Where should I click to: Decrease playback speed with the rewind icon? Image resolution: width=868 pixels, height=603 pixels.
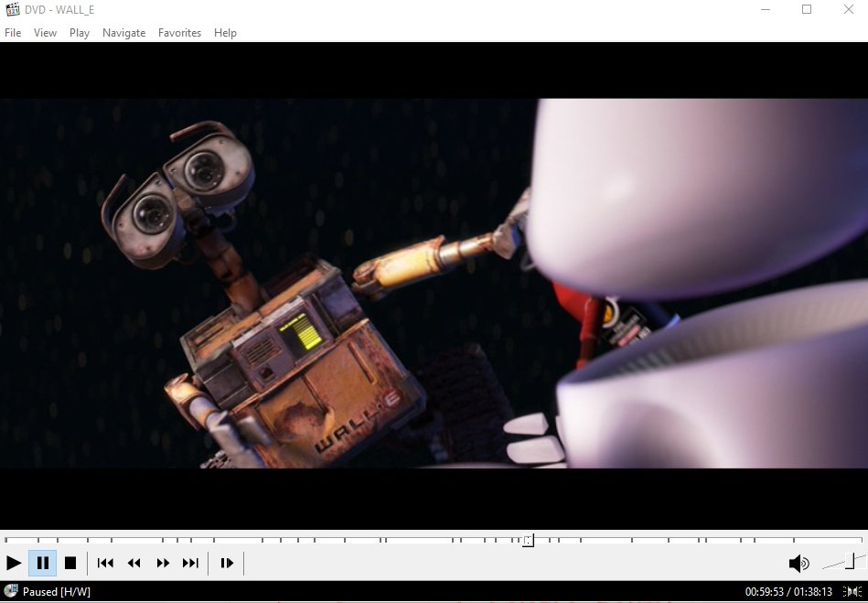tap(134, 563)
